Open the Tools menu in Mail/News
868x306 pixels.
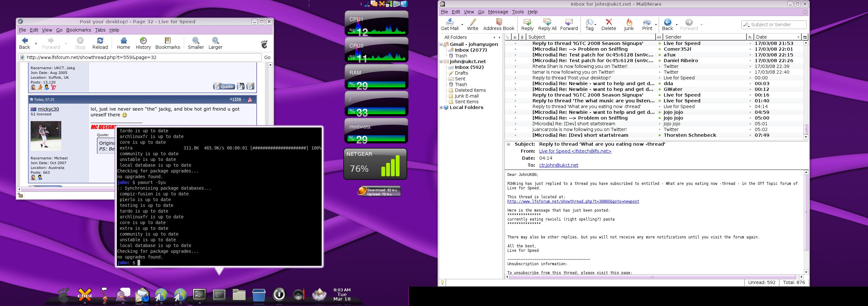click(518, 12)
